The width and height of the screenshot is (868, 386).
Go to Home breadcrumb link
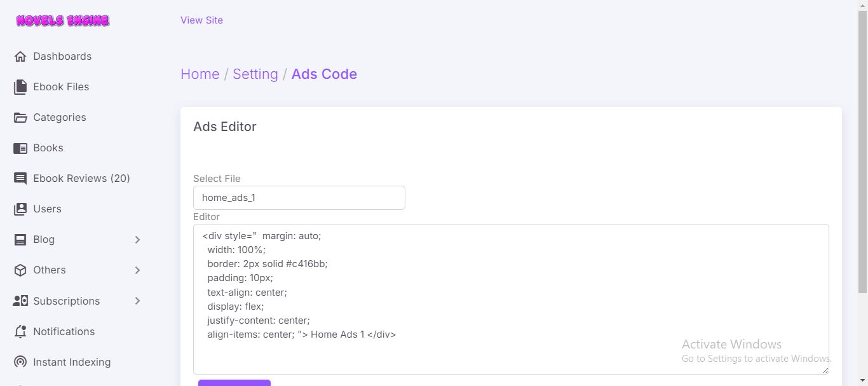pos(200,74)
